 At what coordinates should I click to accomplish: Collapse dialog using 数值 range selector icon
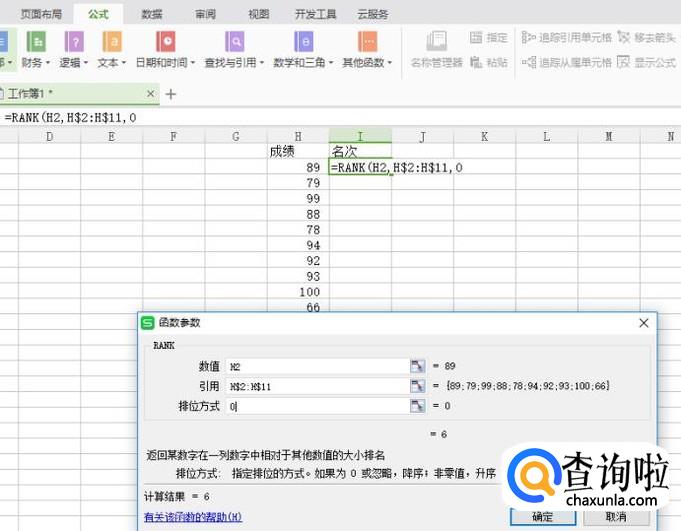click(x=418, y=366)
